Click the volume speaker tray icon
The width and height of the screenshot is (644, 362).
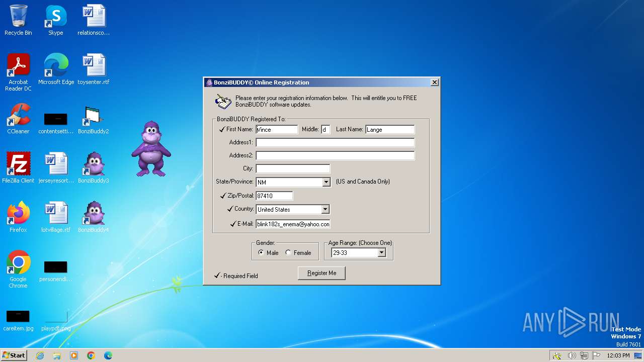coord(572,355)
